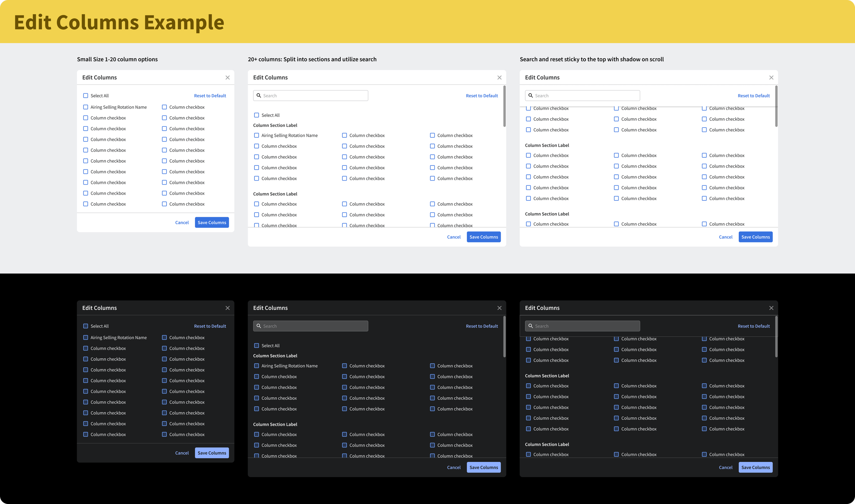Close the dark sticky-search Edit Columns dialog
The width and height of the screenshot is (855, 504).
(x=771, y=308)
